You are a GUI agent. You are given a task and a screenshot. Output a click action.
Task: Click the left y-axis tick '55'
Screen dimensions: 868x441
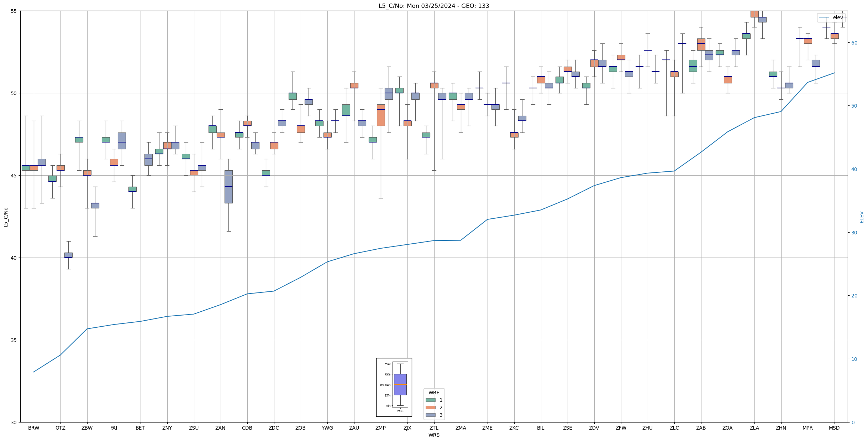(14, 11)
